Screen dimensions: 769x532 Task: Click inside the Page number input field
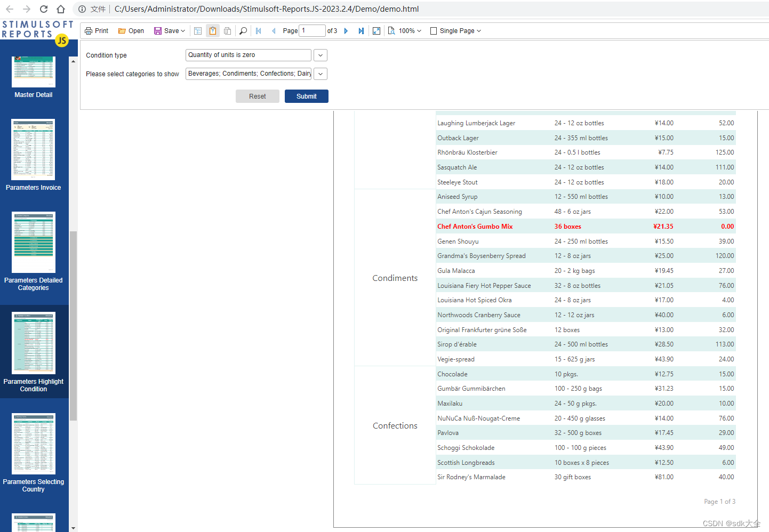point(312,30)
